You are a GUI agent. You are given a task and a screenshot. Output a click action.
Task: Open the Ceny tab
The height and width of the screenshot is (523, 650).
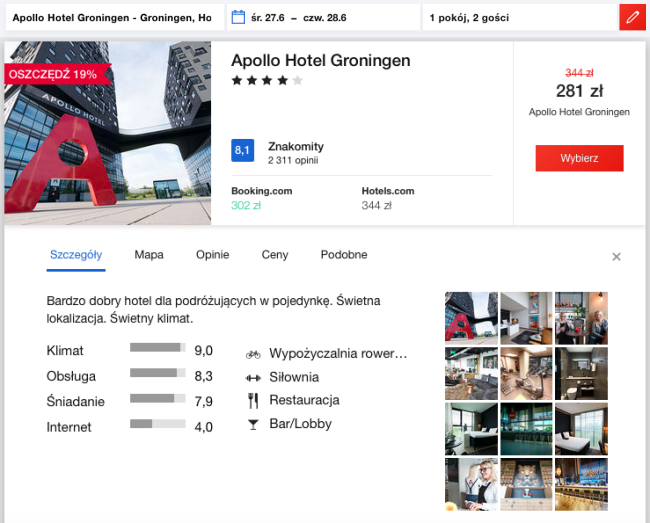click(x=275, y=255)
